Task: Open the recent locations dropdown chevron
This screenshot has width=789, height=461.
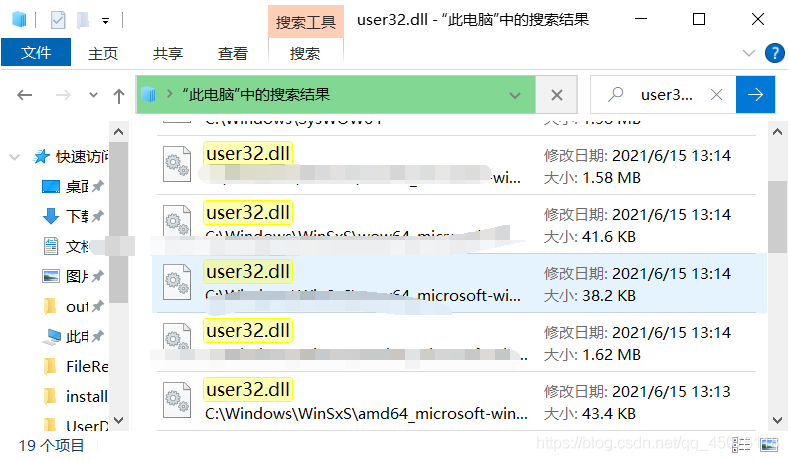Action: pos(93,95)
